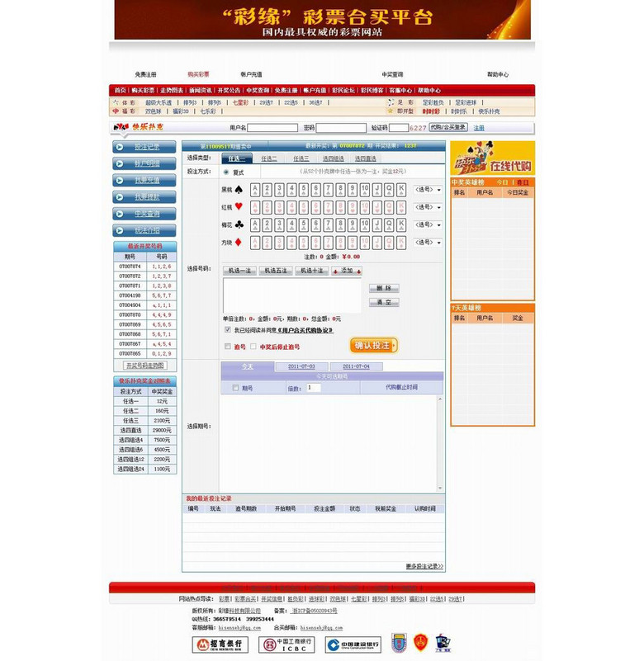The width and height of the screenshot is (644, 661).
Task: Click the 中国建设银行 bank logo
Action: click(353, 644)
